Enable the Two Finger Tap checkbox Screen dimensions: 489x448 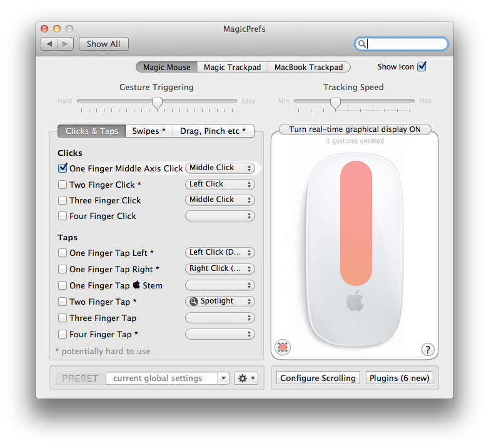[x=63, y=302]
